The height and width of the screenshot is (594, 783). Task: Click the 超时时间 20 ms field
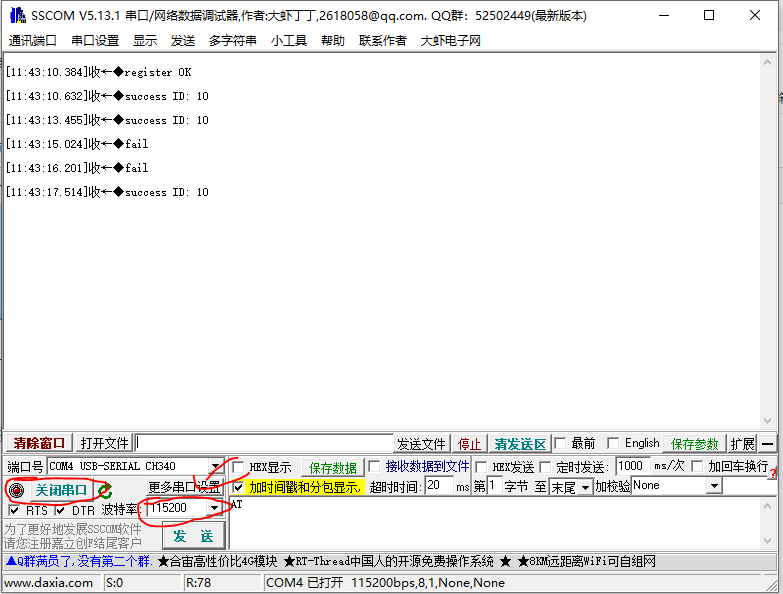pyautogui.click(x=439, y=485)
